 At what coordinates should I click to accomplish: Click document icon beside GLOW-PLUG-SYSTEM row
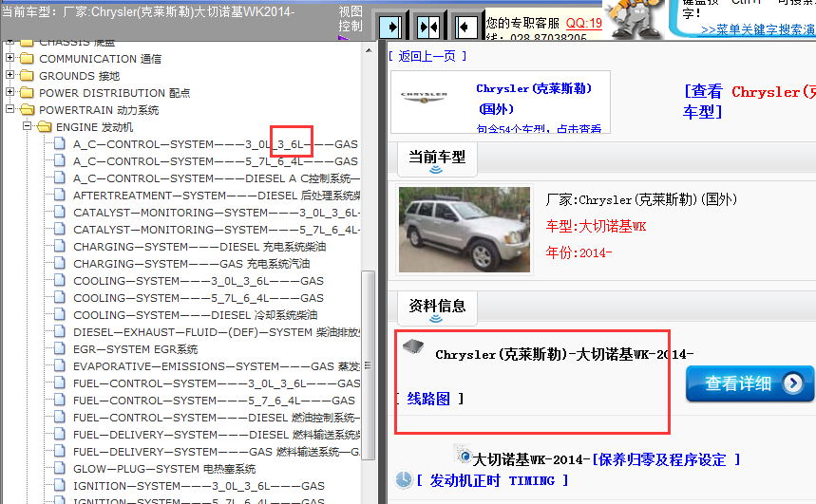pos(60,469)
